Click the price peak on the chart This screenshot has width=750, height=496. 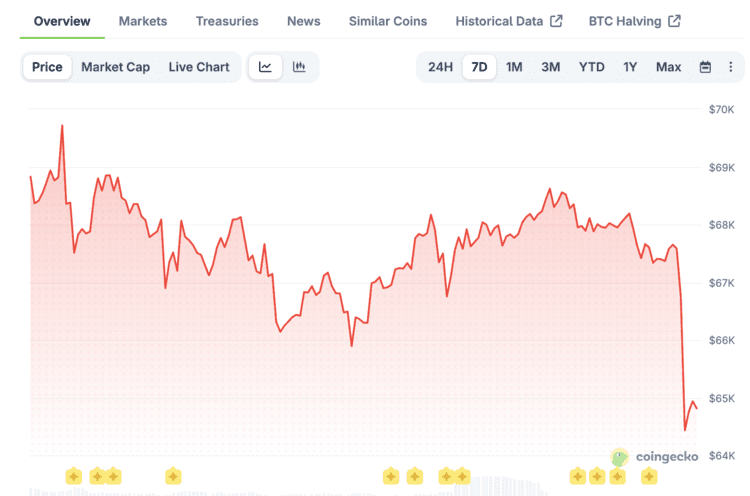62,126
